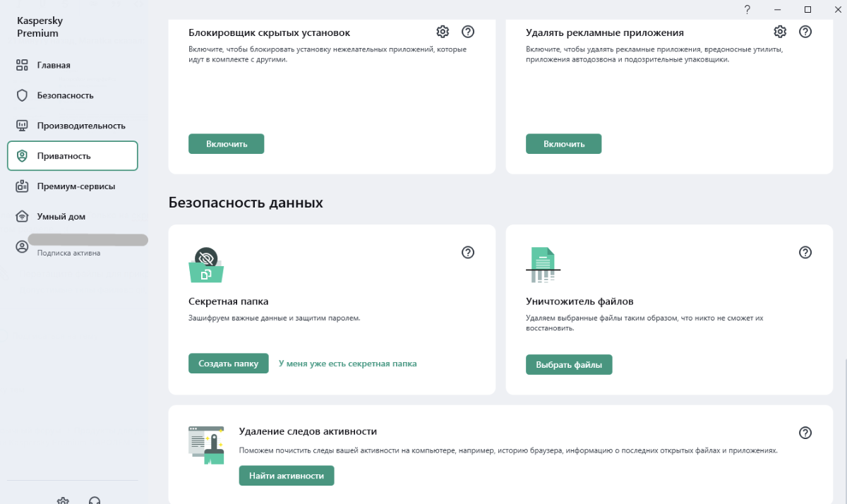Click the Главная home grid icon
Image resolution: width=847 pixels, height=504 pixels.
pos(22,65)
